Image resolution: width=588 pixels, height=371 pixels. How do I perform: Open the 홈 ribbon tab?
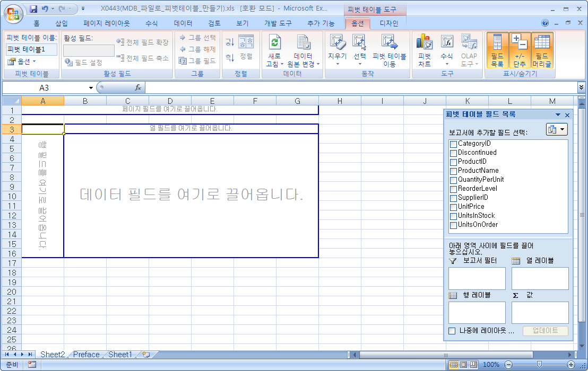click(x=37, y=23)
